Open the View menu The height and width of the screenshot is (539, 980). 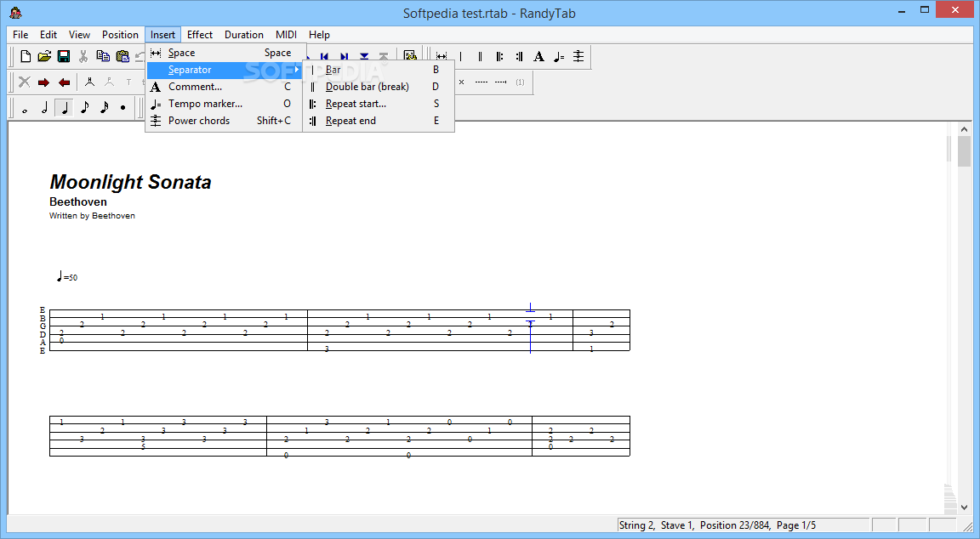[x=79, y=34]
